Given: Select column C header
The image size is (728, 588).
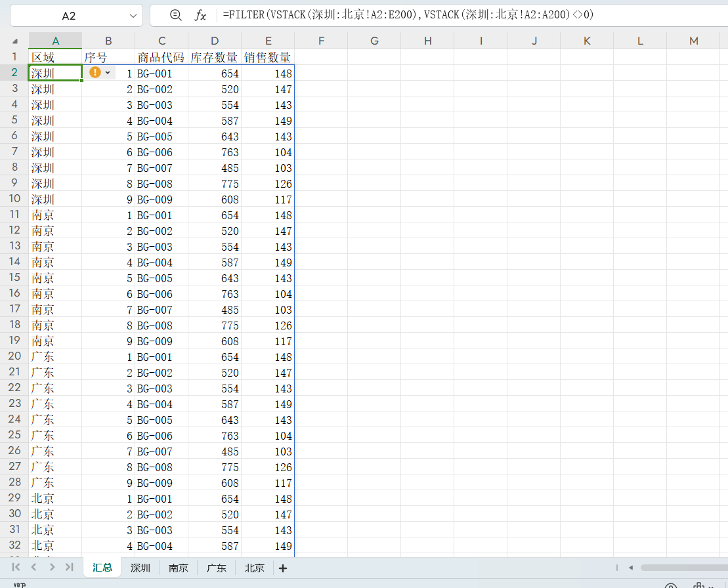Looking at the screenshot, I should 161,41.
